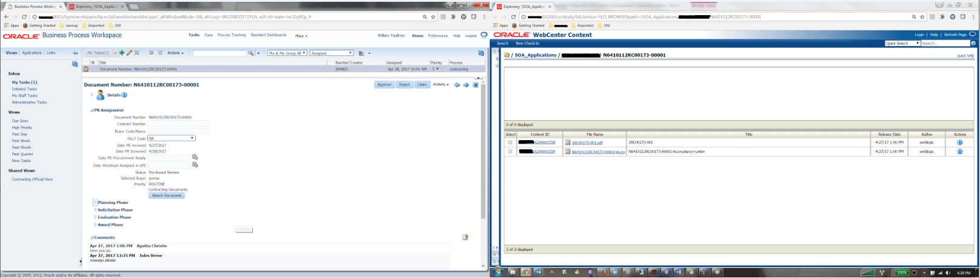Viewport: 980px width, 278px height.
Task: Open the Assigned status filter dropdown
Action: click(x=332, y=53)
